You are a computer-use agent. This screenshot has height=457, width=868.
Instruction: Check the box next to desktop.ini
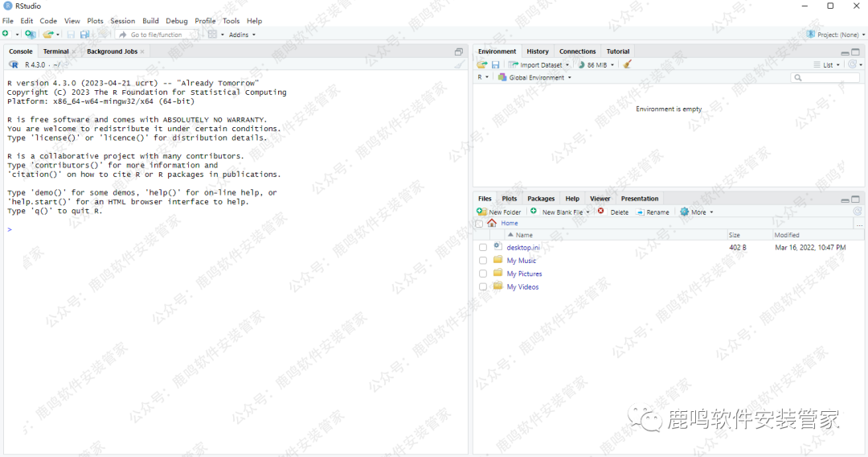click(483, 248)
